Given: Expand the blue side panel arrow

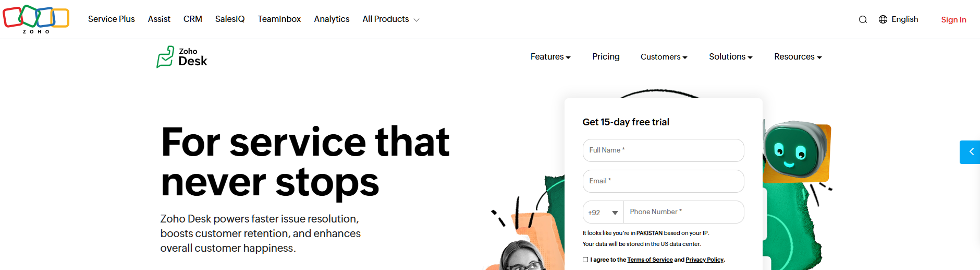Looking at the screenshot, I should click(971, 152).
